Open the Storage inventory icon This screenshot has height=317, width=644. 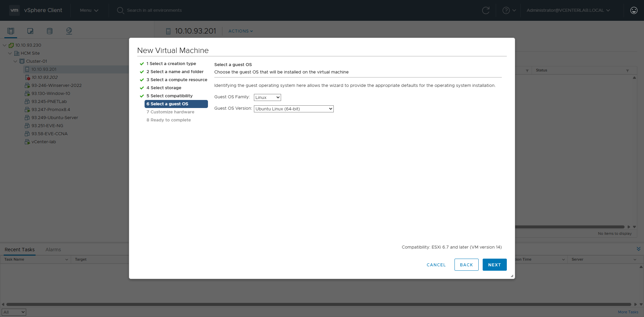[x=50, y=31]
